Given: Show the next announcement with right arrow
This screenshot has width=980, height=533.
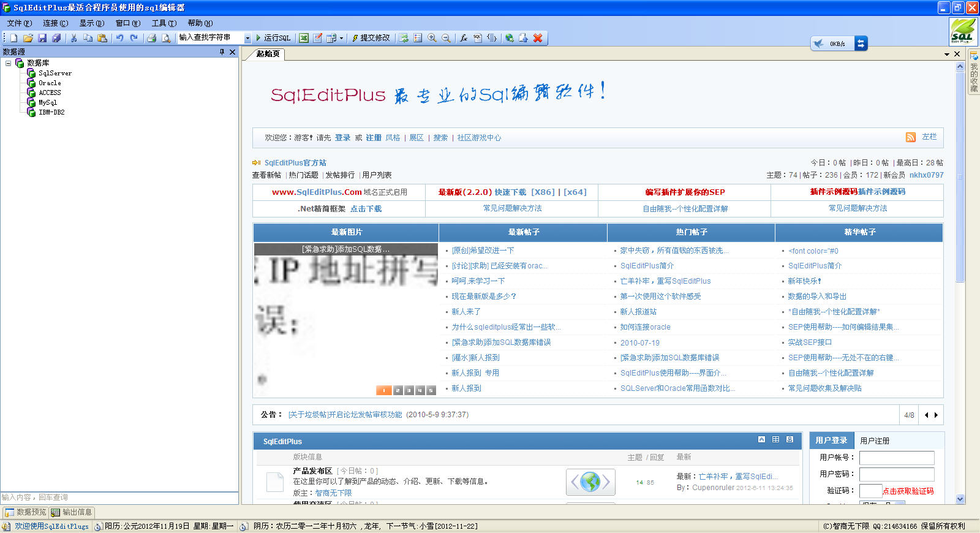Looking at the screenshot, I should (x=936, y=415).
